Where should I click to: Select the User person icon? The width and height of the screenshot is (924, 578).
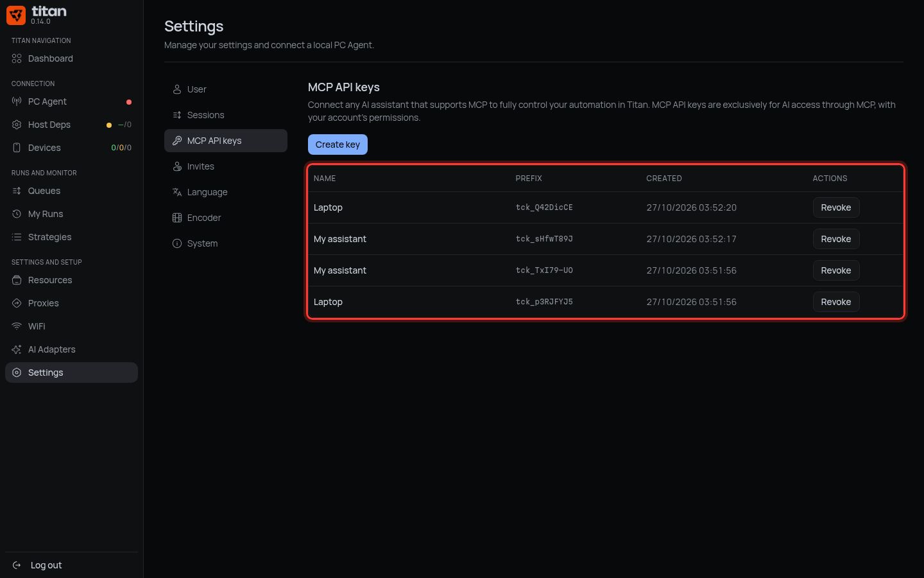(x=177, y=89)
